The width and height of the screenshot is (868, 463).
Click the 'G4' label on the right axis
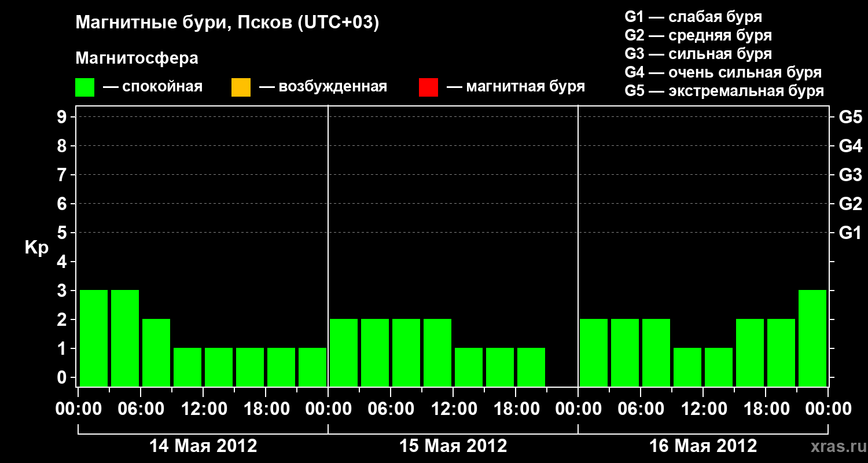click(850, 146)
